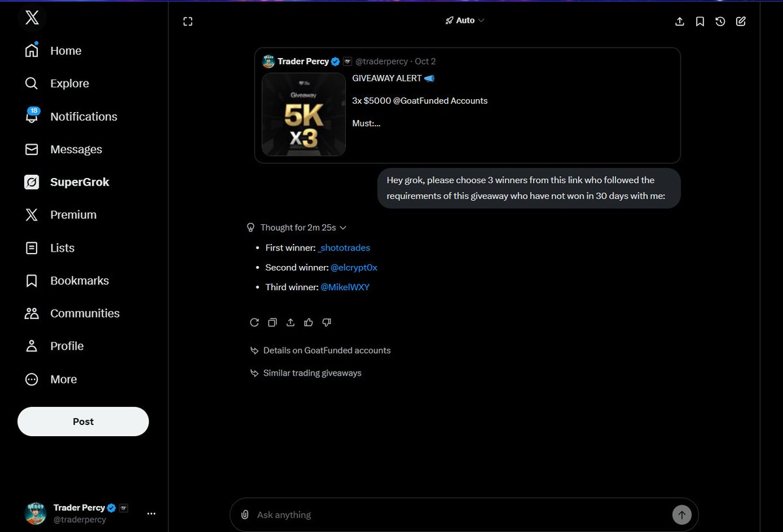Click the user message starting with Hey grok
This screenshot has width=783, height=532.
[529, 188]
